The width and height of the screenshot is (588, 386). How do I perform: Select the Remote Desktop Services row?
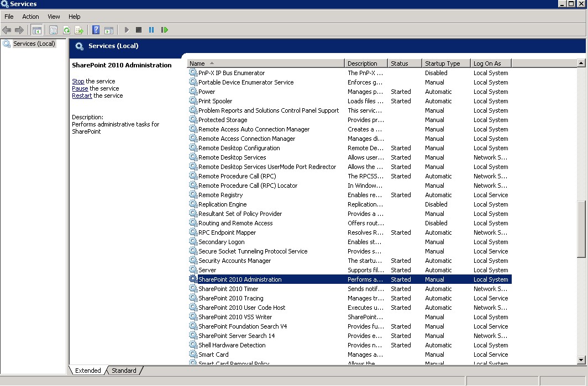click(x=349, y=157)
